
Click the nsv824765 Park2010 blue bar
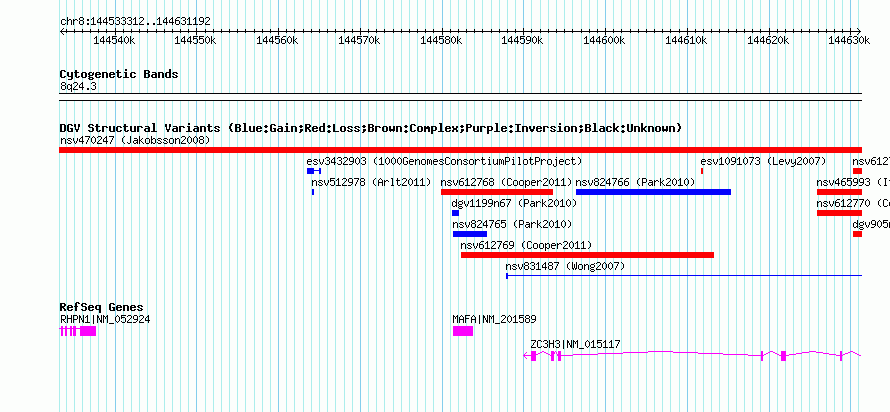469,234
